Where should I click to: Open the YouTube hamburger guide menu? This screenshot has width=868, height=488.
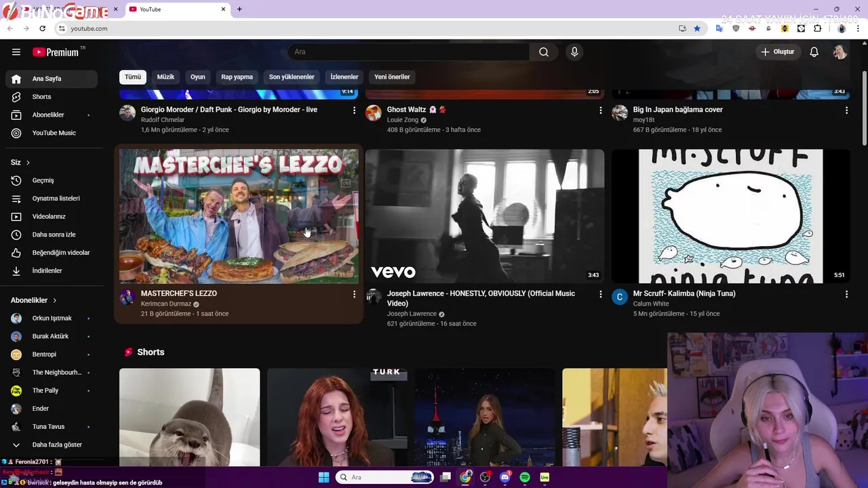16,52
